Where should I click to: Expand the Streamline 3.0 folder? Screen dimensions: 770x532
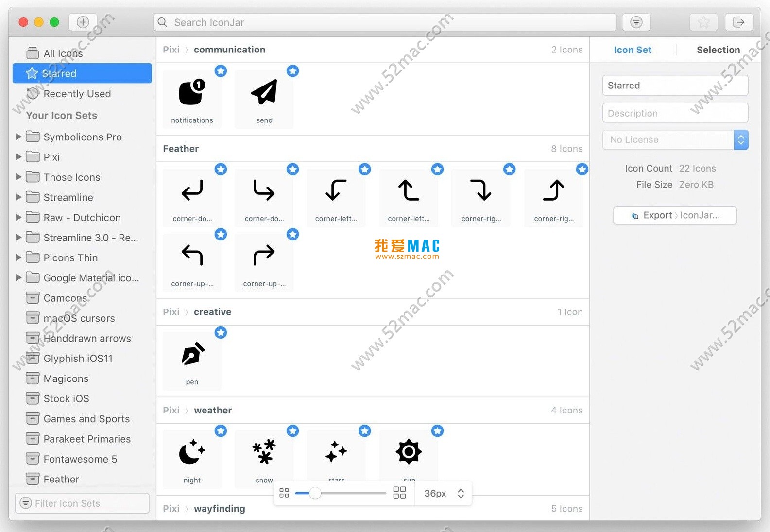18,238
